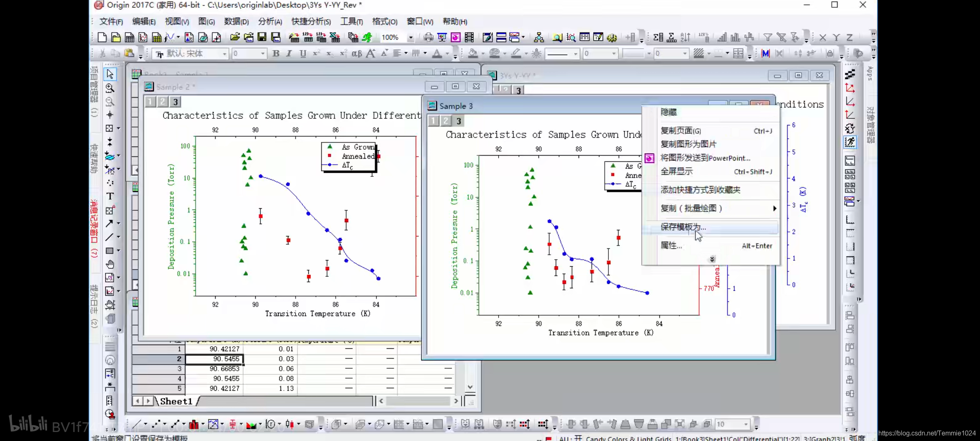Click the Send Graphs to PowerPoint toolbar icon
The image size is (980, 441).
[x=455, y=38]
